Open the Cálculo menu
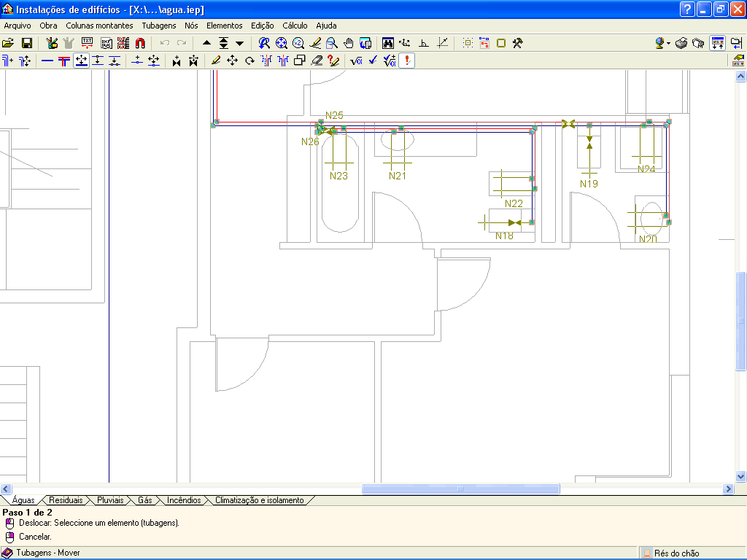Viewport: 747px width, 560px height. coord(295,26)
